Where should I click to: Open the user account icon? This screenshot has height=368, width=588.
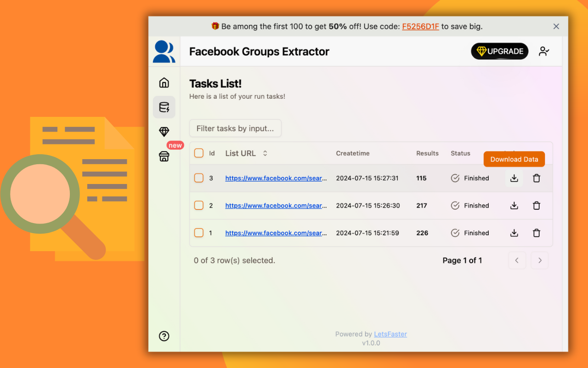pyautogui.click(x=544, y=52)
